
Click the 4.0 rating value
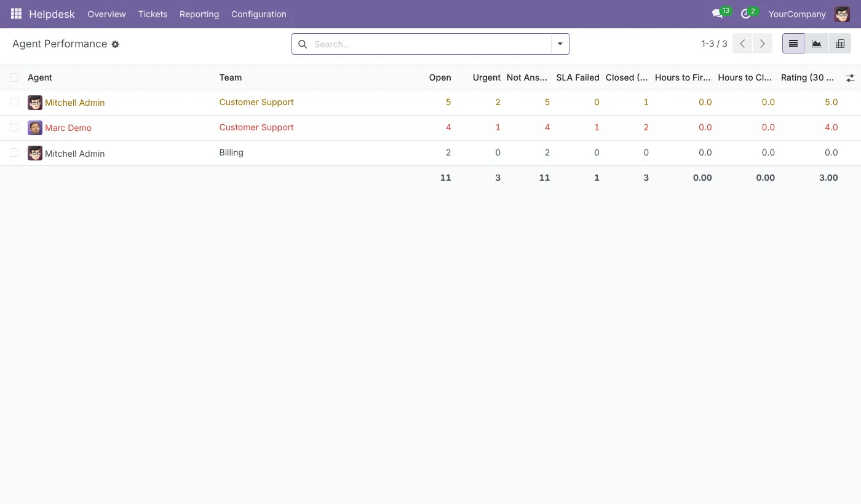(x=831, y=127)
